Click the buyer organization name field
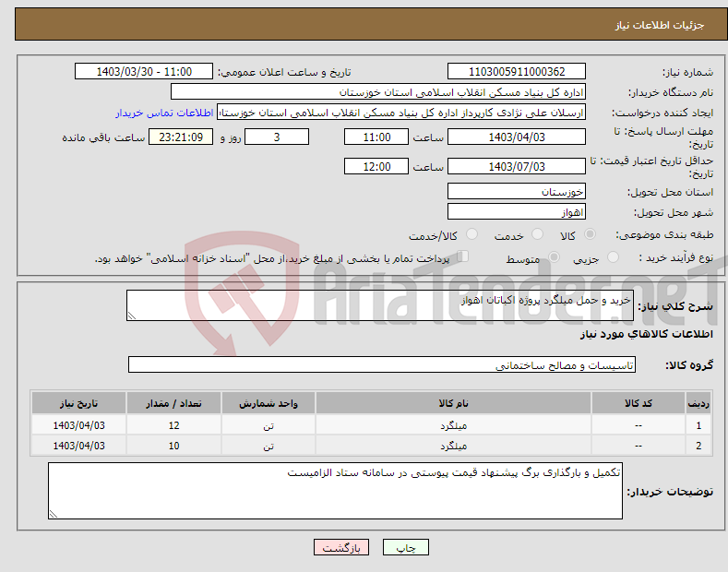 tap(378, 92)
